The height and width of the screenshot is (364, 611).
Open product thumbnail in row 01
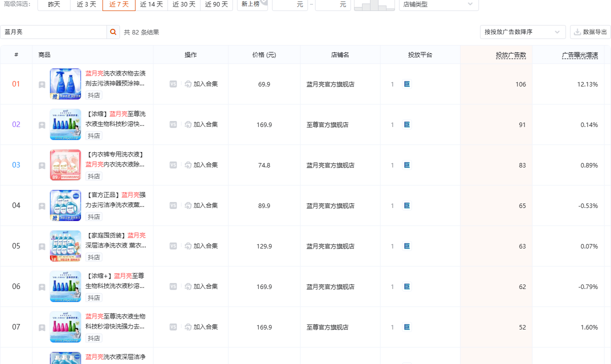pos(65,84)
